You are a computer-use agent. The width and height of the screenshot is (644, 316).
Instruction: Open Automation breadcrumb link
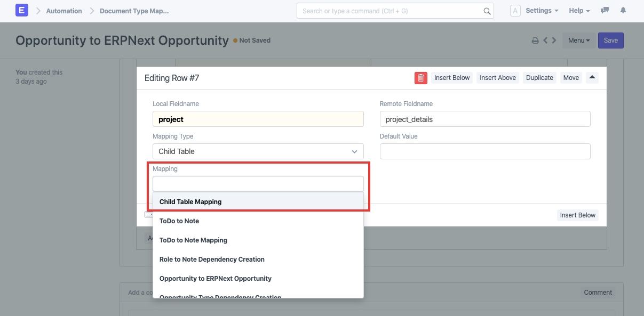point(64,11)
